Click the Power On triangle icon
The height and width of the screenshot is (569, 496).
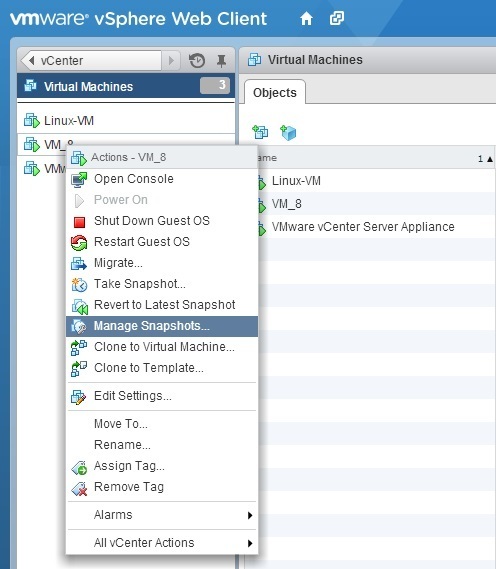(79, 201)
